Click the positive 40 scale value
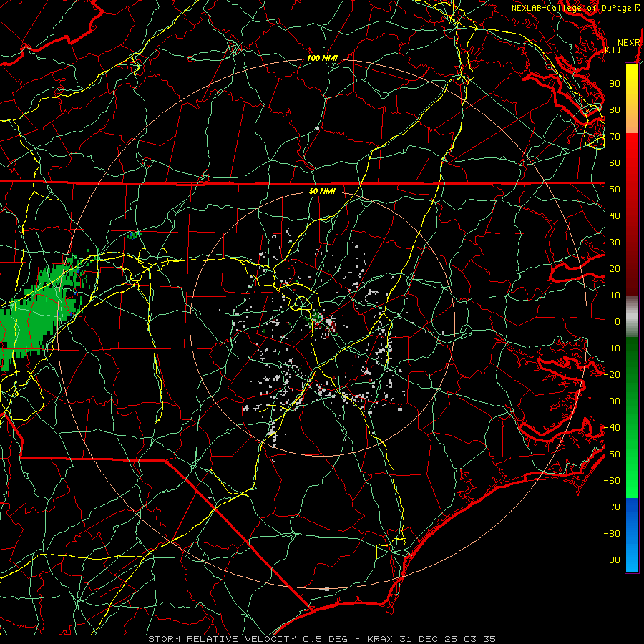The image size is (644, 644). pos(615,216)
